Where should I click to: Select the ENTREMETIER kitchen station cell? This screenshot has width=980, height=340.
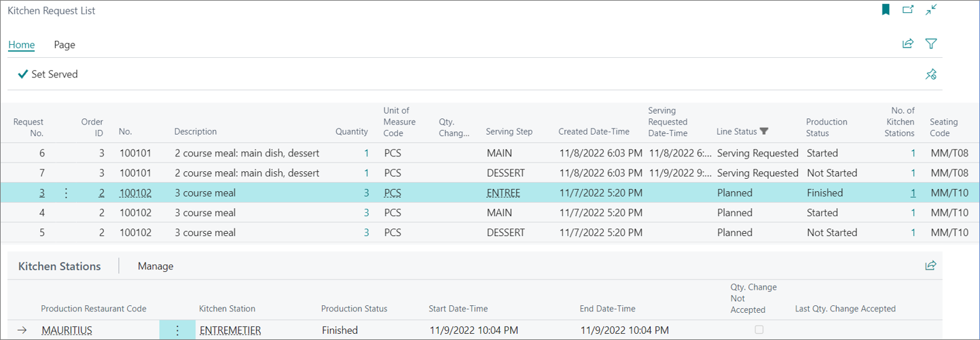(230, 330)
